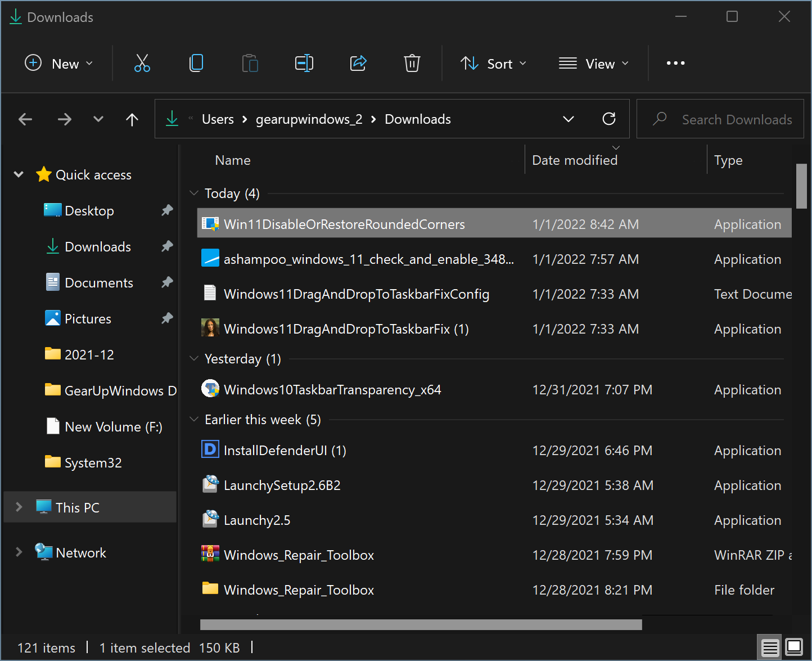
Task: Open the 2021-12 folder in sidebar
Action: coord(89,354)
